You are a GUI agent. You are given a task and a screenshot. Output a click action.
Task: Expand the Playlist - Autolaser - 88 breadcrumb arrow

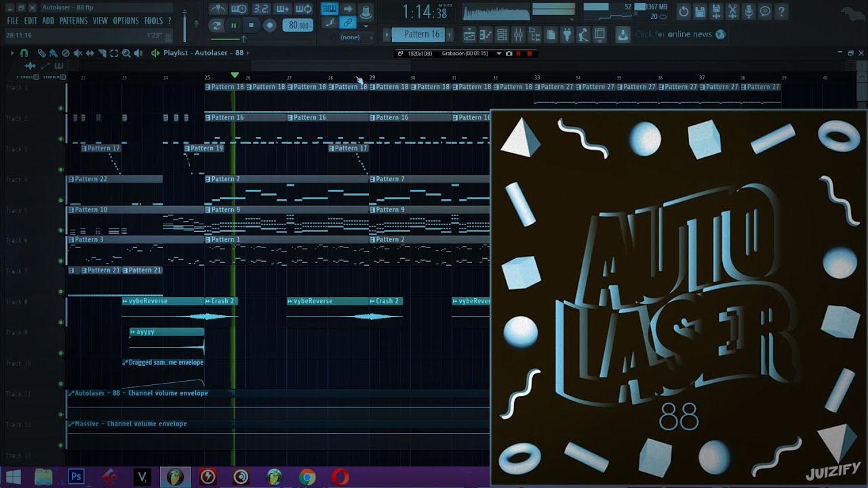pyautogui.click(x=248, y=53)
